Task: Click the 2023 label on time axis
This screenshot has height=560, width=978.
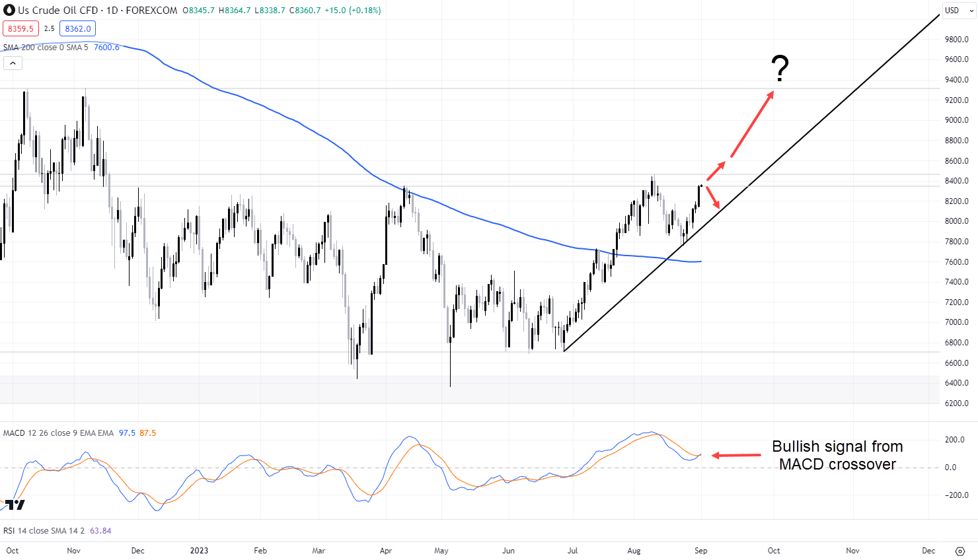Action: point(199,551)
